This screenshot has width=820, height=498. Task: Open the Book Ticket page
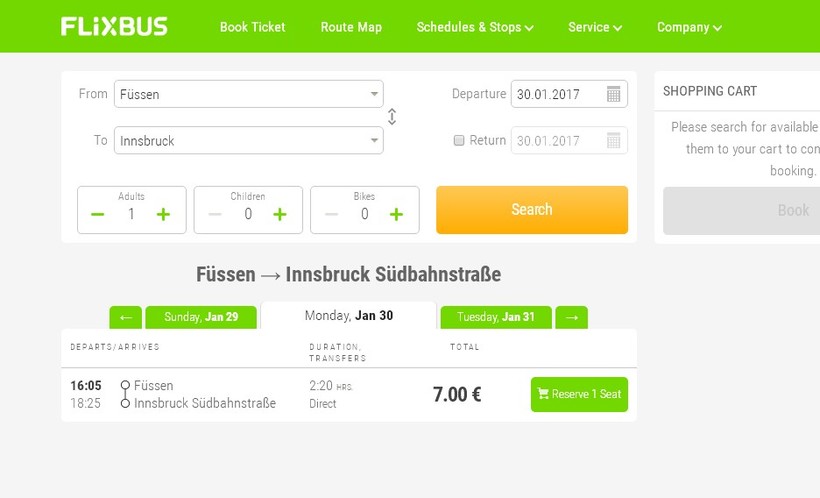[x=252, y=27]
